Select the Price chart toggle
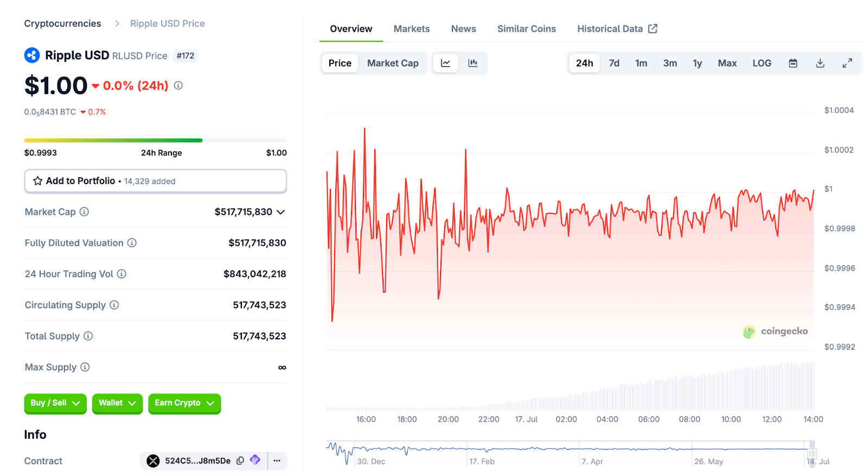The width and height of the screenshot is (868, 474). [x=340, y=63]
